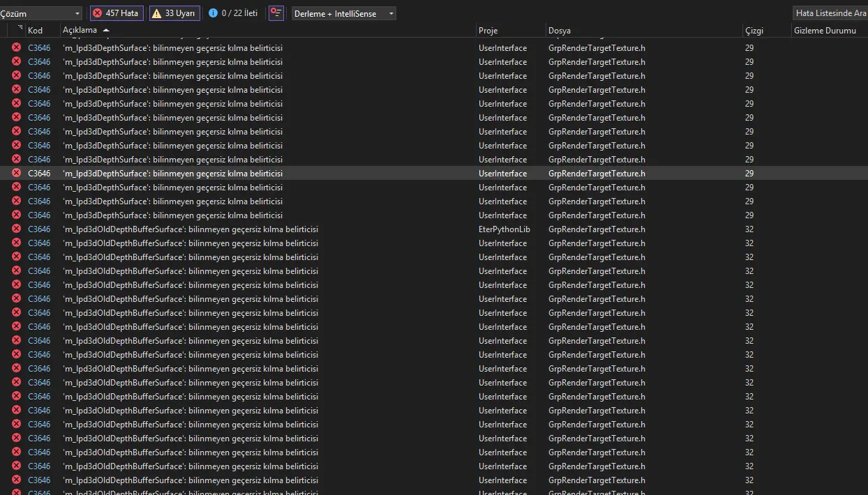Sort by the Proje column header
Image resolution: width=868 pixels, height=495 pixels.
[x=488, y=31]
